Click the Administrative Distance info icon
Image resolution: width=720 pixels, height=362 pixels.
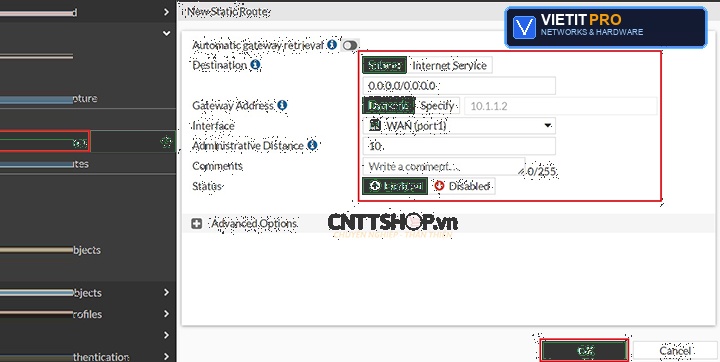point(312,146)
